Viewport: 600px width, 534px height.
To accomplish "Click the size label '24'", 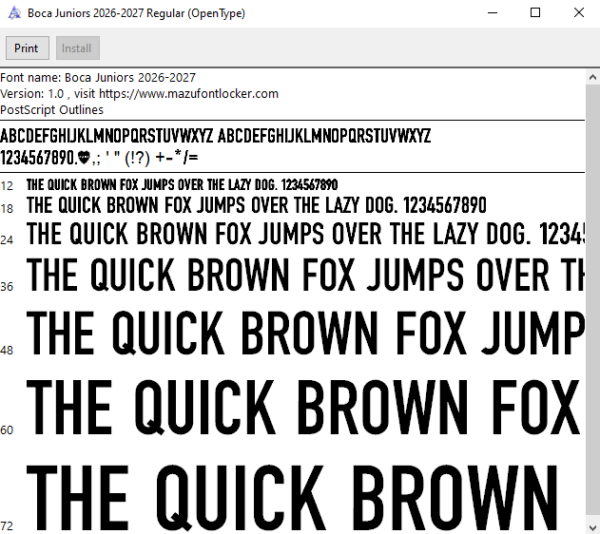I will tap(7, 240).
